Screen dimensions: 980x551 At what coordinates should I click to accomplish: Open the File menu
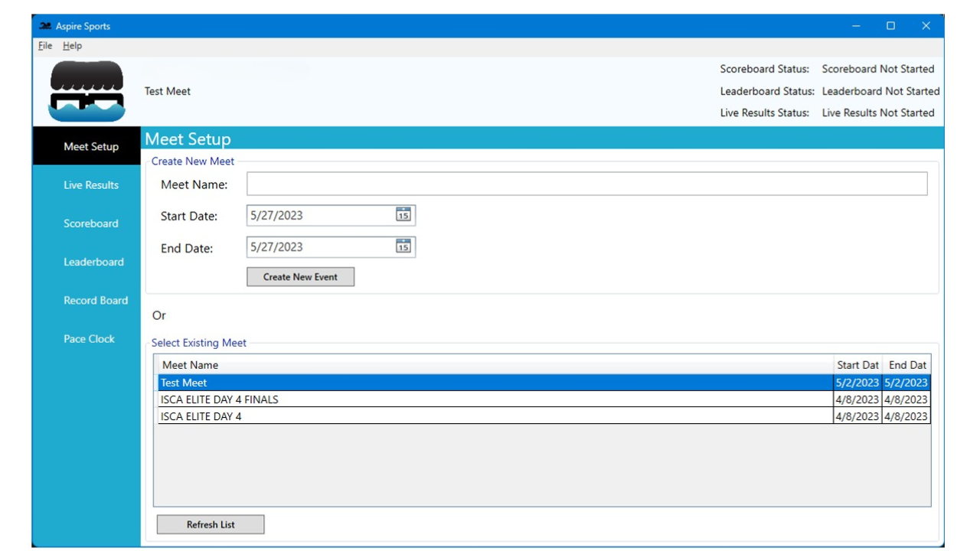pyautogui.click(x=45, y=46)
